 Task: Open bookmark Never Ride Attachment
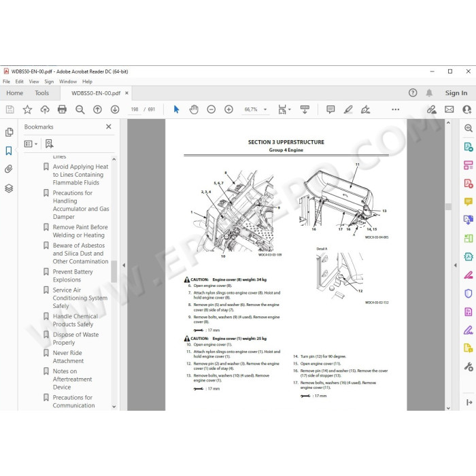(68, 357)
